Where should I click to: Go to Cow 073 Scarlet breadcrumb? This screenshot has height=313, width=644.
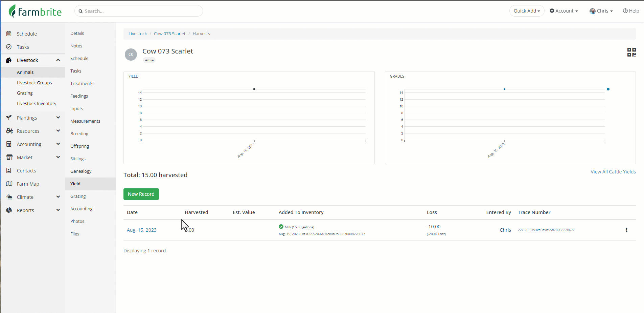click(x=170, y=34)
